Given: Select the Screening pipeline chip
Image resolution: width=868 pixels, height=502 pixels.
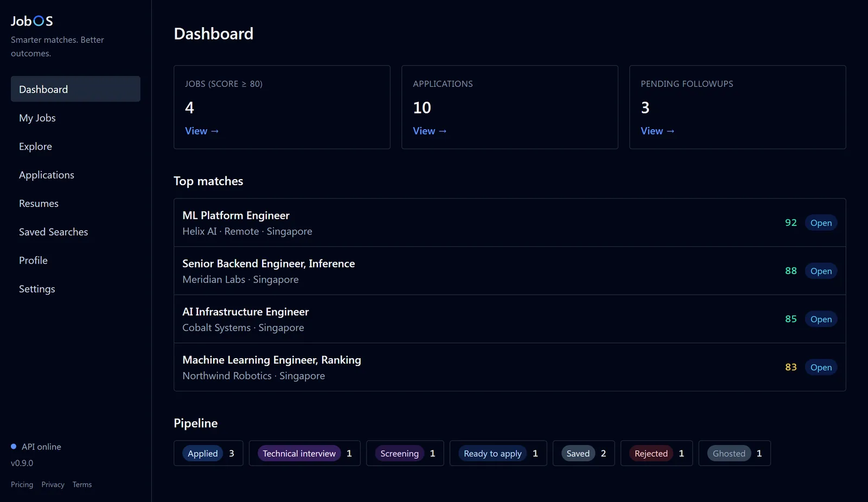Looking at the screenshot, I should click(x=405, y=453).
